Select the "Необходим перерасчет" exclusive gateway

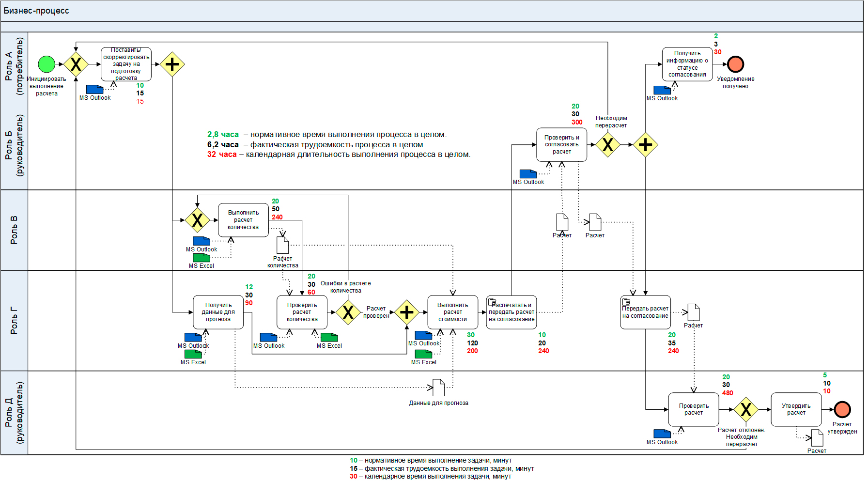tap(607, 144)
